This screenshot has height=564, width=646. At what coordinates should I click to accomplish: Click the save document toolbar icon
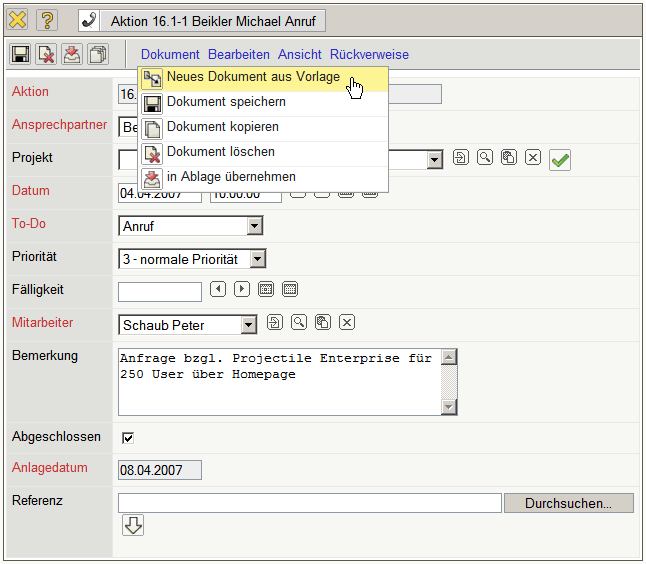coord(20,55)
